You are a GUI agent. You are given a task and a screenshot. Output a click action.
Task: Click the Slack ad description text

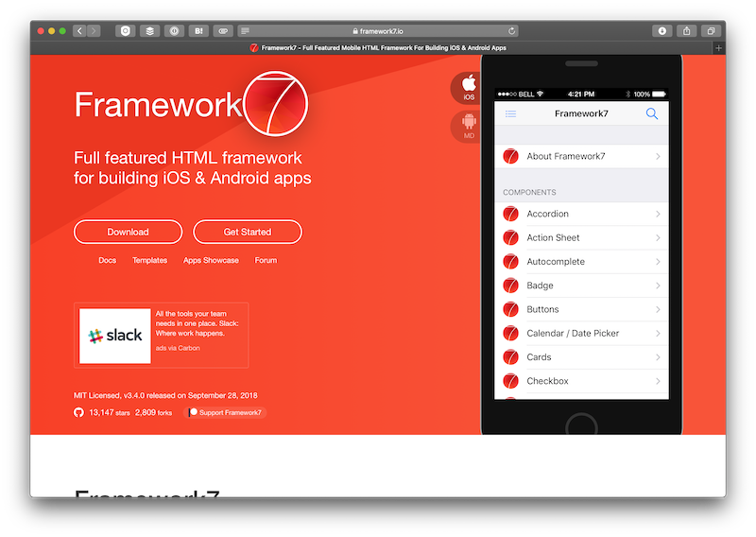[x=197, y=323]
